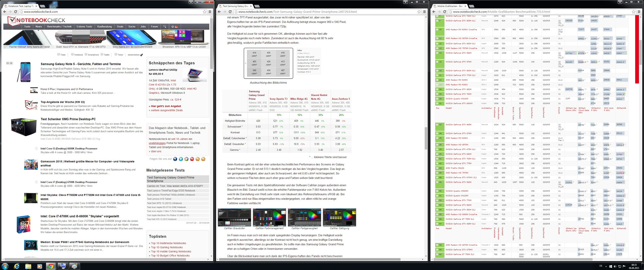Reload the Notebookcheck homepage window
This screenshot has height=270, width=644.
[x=15, y=12]
